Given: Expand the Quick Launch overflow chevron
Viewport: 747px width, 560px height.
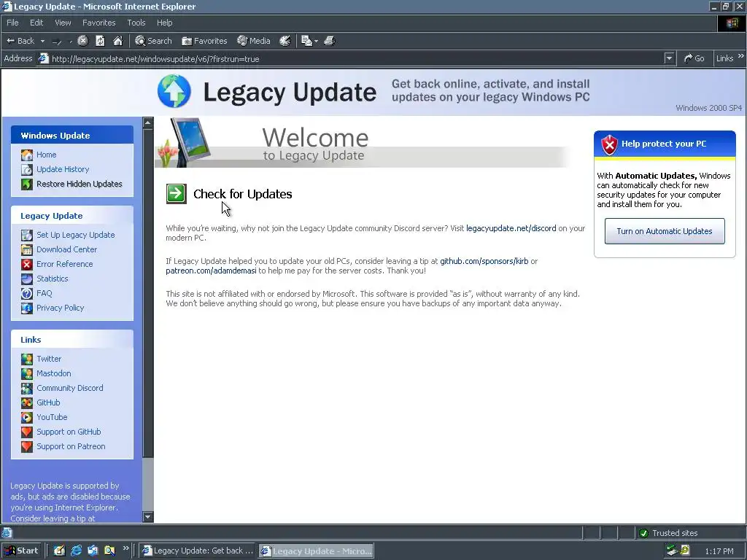Looking at the screenshot, I should 125,548.
